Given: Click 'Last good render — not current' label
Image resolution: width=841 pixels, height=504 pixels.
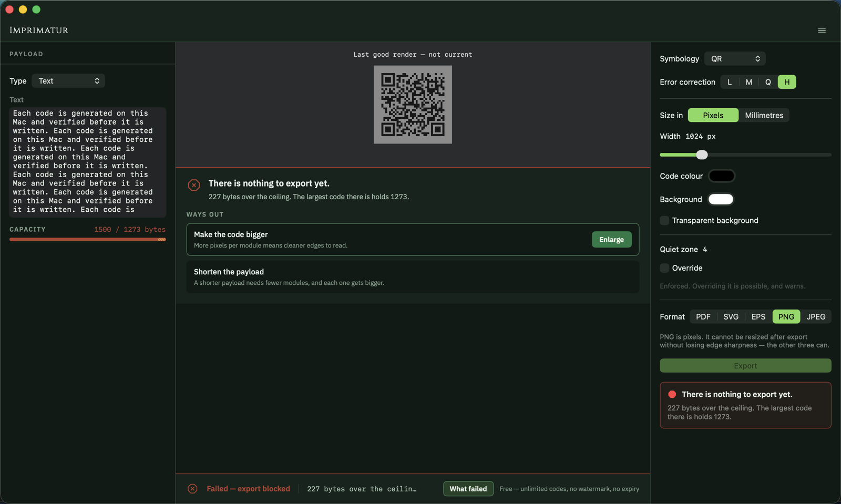Looking at the screenshot, I should (x=413, y=55).
